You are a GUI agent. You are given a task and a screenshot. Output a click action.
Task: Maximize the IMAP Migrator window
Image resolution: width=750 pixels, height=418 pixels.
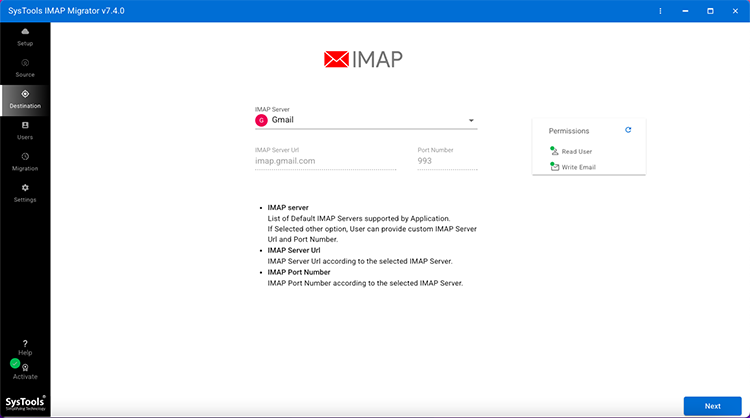click(x=710, y=11)
